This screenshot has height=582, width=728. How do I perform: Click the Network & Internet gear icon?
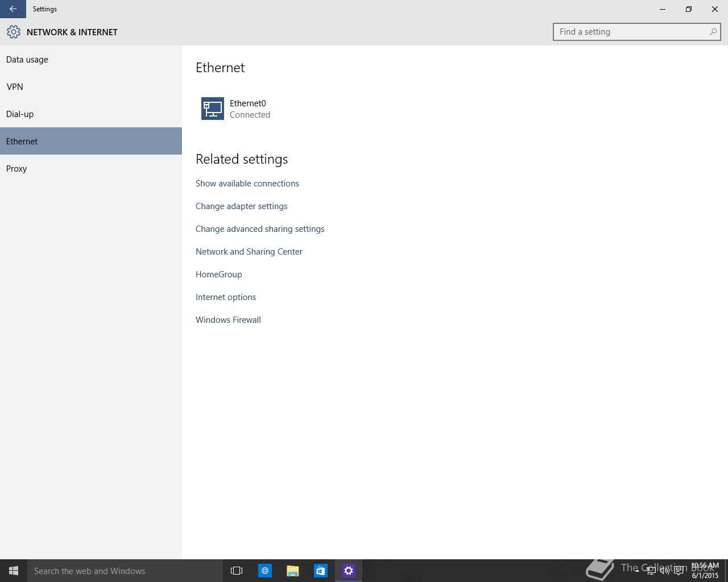coord(14,32)
